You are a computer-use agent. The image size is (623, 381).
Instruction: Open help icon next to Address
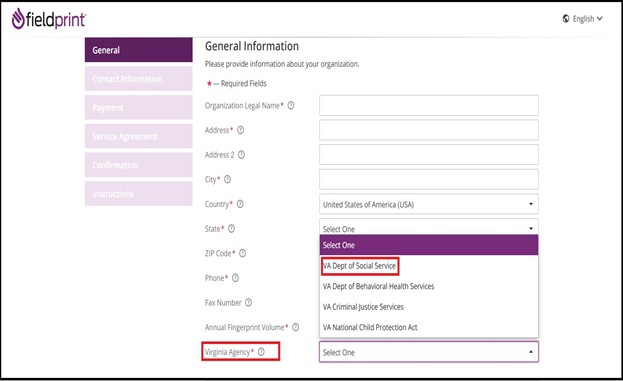[240, 130]
